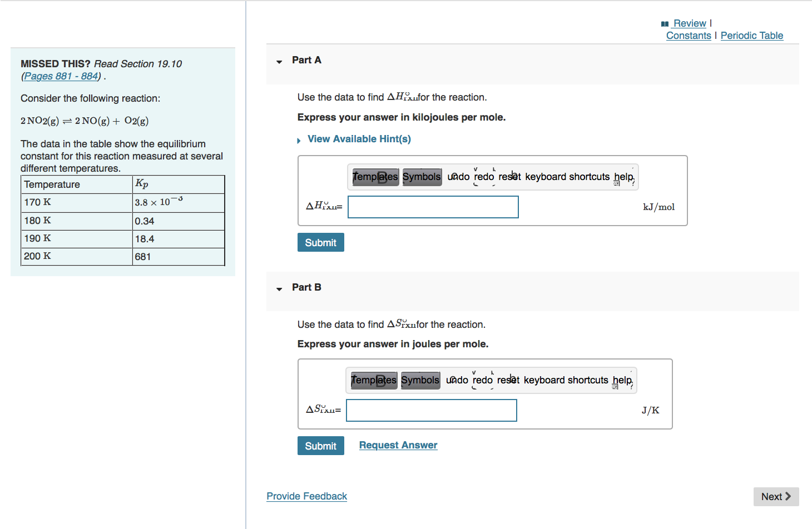Screen dimensions: 812x529
Task: Select the 18.4 Kp value cell
Action: pos(179,239)
